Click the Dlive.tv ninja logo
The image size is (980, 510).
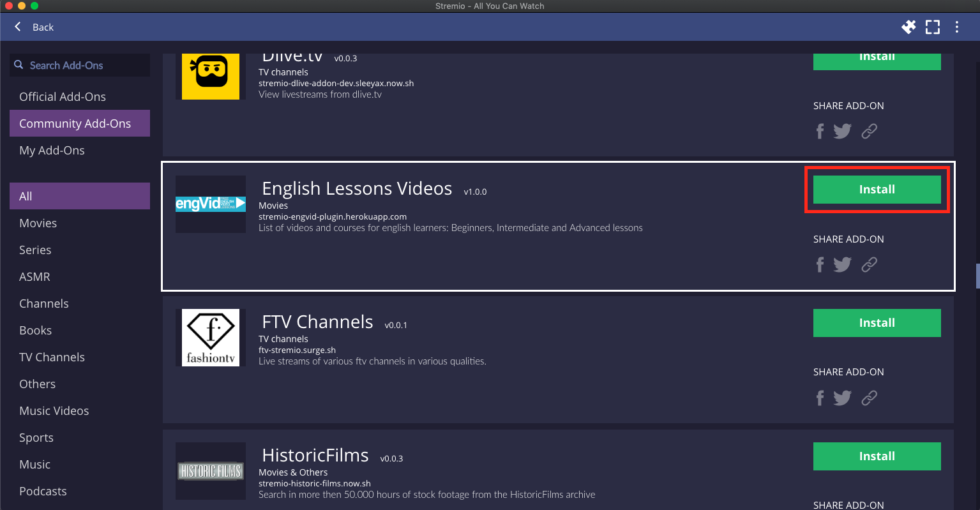(211, 76)
